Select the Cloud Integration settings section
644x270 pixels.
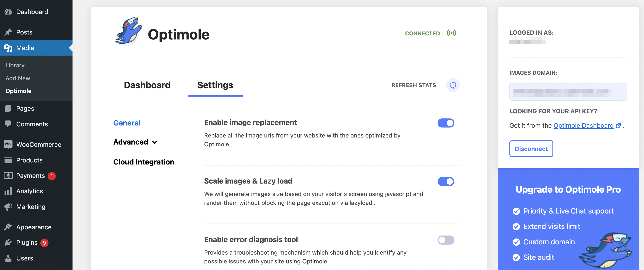[x=144, y=162]
